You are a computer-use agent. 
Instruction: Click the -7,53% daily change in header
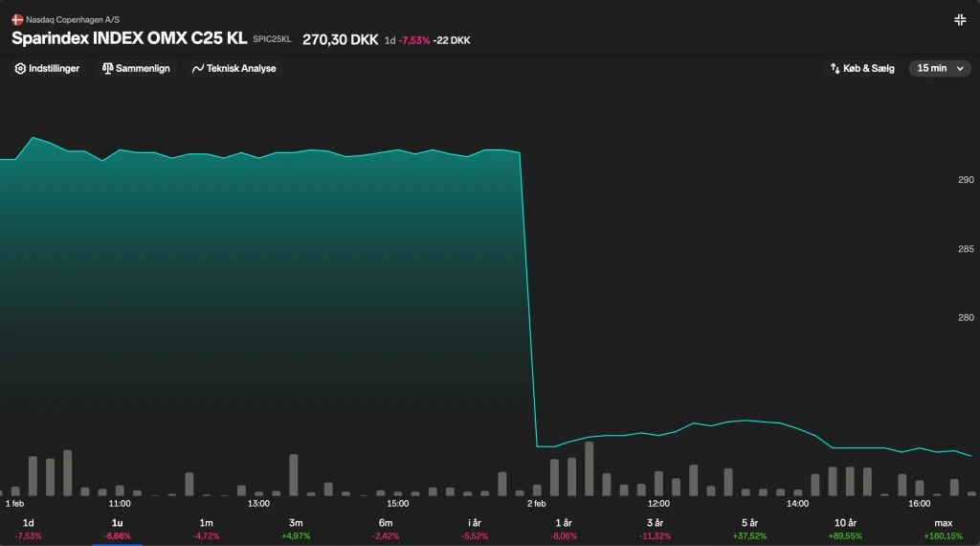[x=413, y=40]
